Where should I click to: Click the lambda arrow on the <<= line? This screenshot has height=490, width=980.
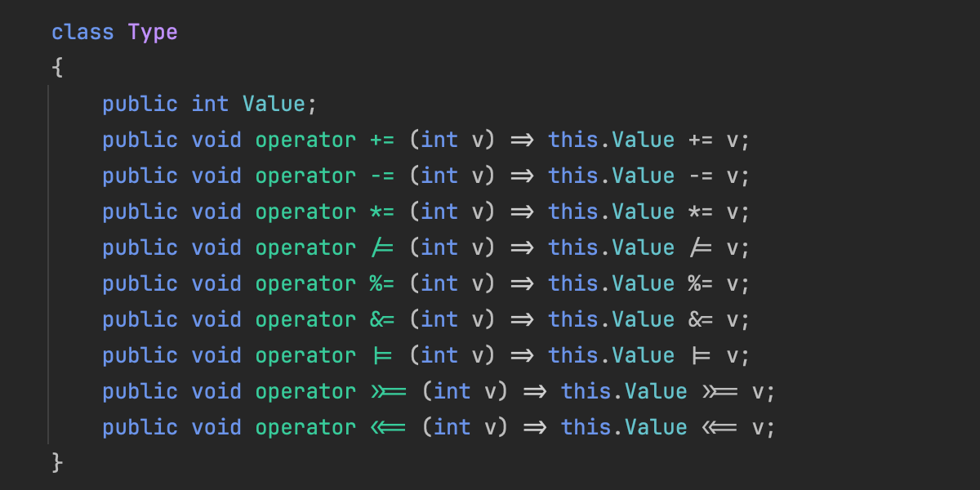coord(535,428)
